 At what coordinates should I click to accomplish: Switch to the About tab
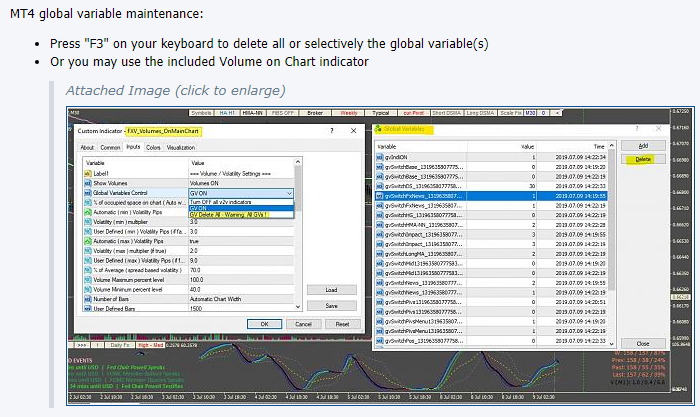87,147
